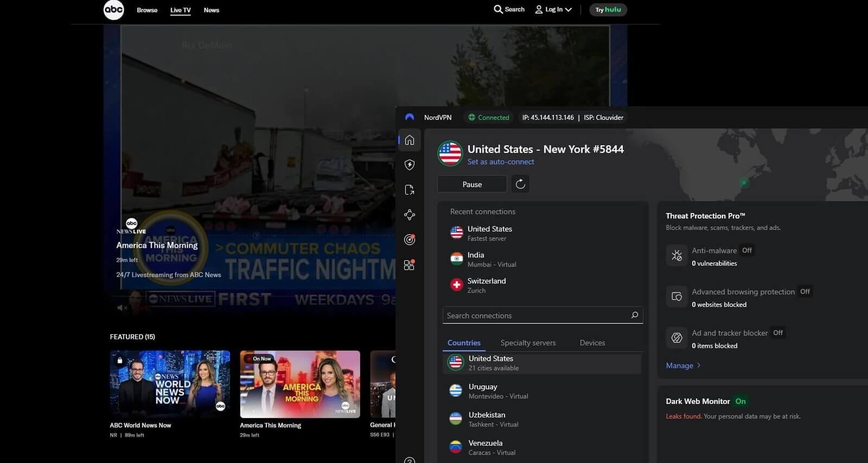The width and height of the screenshot is (868, 463).
Task: Click Advanced browsing protection icon
Action: [x=676, y=297]
